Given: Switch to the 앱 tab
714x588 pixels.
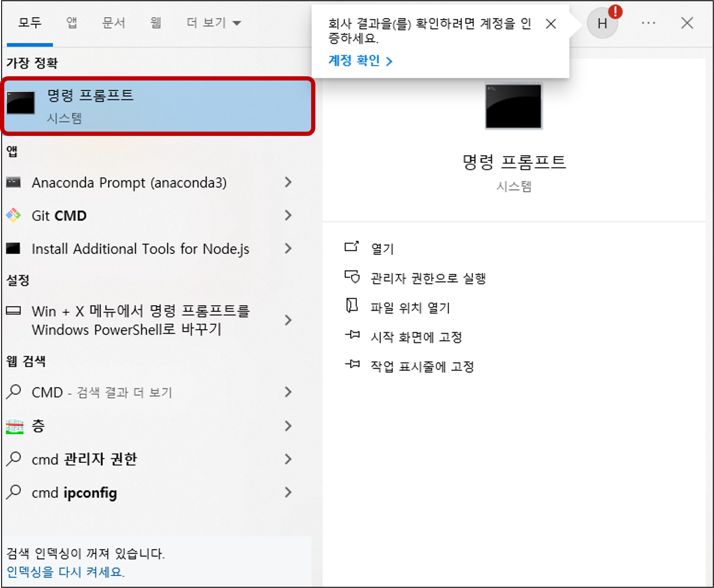Looking at the screenshot, I should click(71, 23).
